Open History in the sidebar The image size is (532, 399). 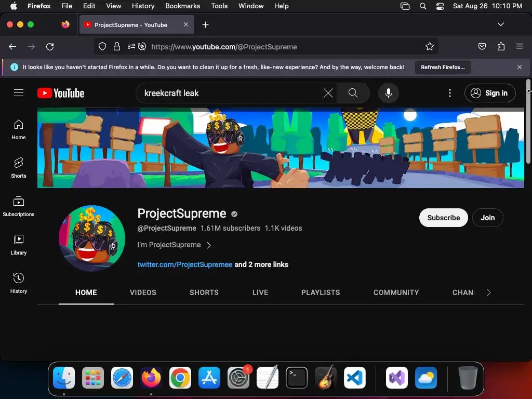(19, 283)
